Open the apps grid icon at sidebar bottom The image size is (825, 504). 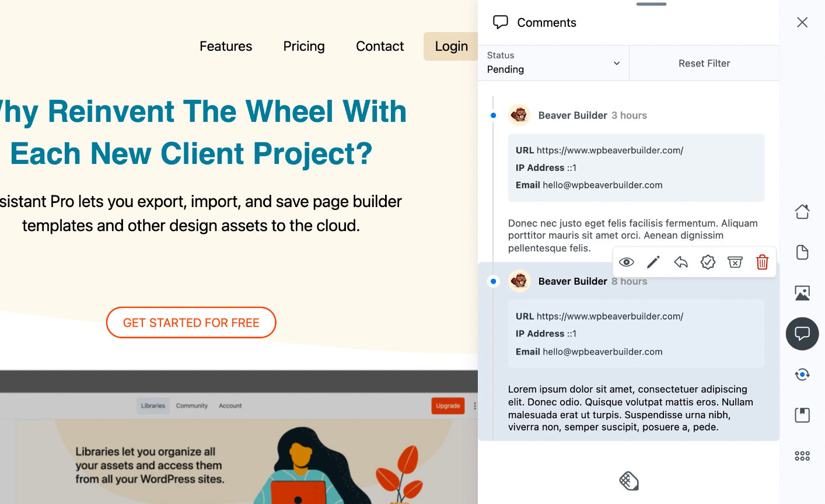click(802, 456)
